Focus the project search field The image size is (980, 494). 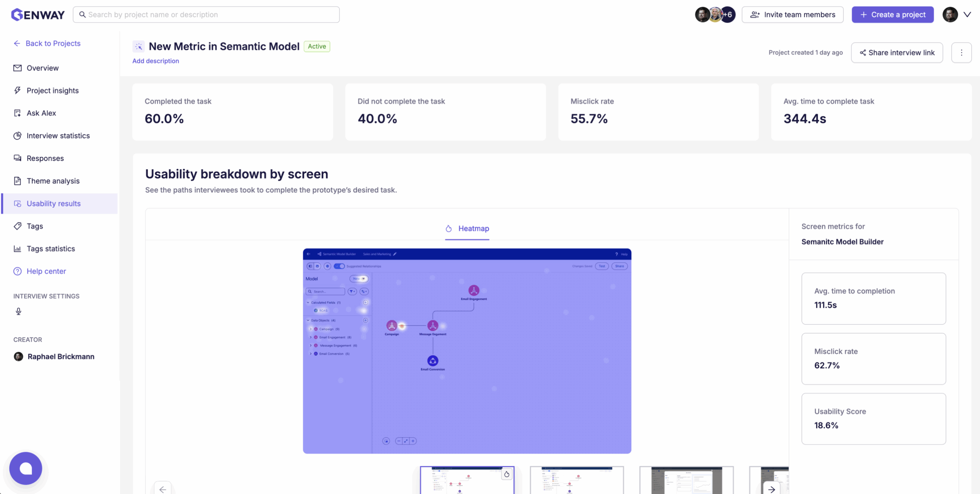206,15
